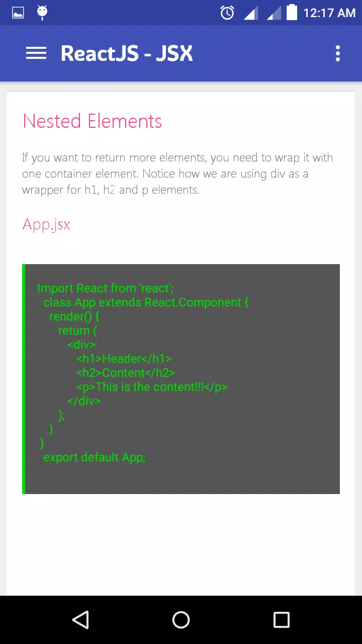
Task: Tap the alarm clock status icon
Action: 227,13
